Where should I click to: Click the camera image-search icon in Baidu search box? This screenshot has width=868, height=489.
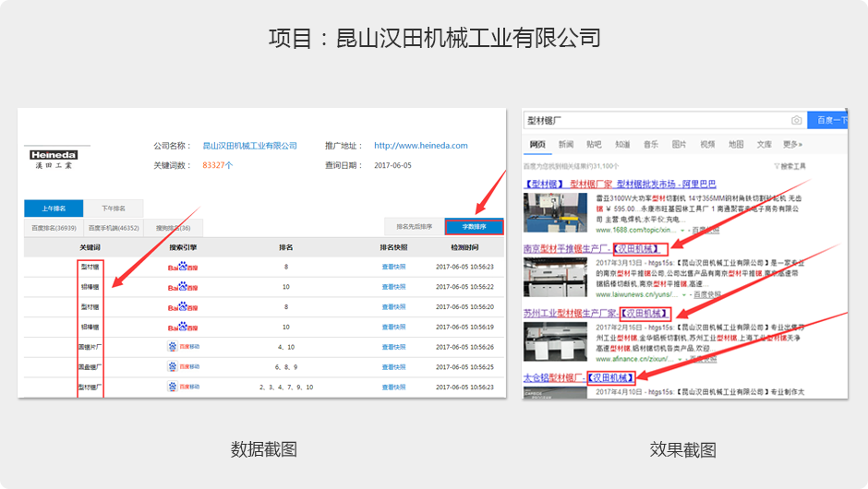point(796,120)
